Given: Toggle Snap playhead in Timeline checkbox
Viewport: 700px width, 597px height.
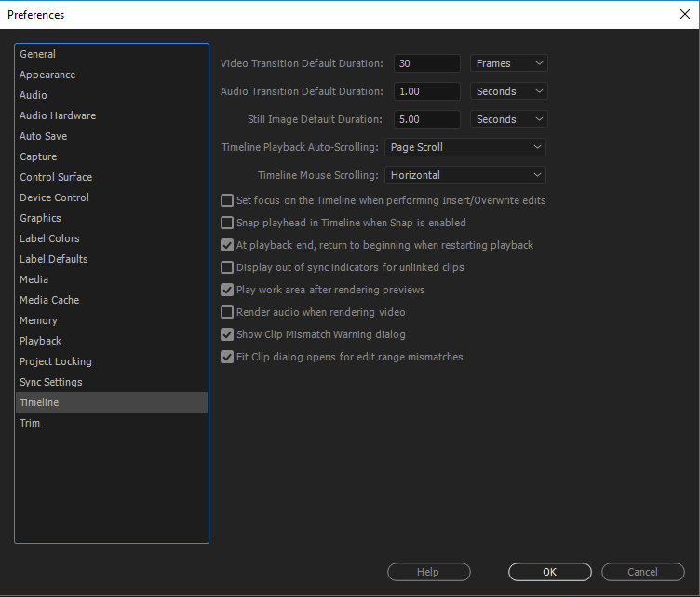Looking at the screenshot, I should (x=227, y=223).
